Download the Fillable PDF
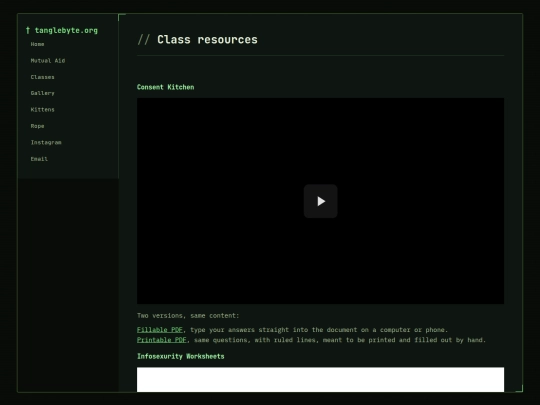This screenshot has width=540, height=405. click(x=159, y=330)
